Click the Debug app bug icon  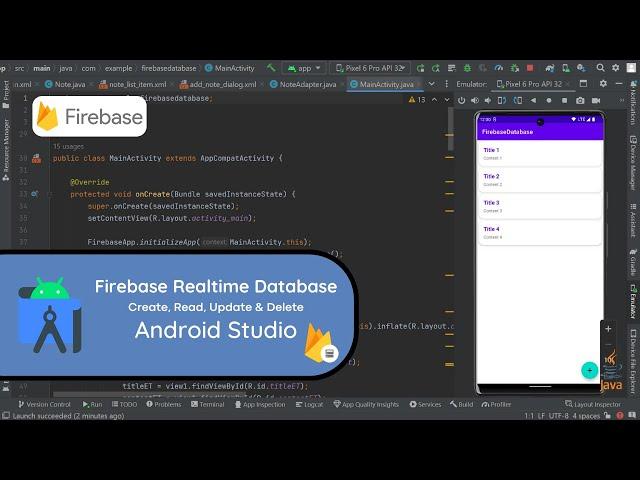click(x=467, y=68)
